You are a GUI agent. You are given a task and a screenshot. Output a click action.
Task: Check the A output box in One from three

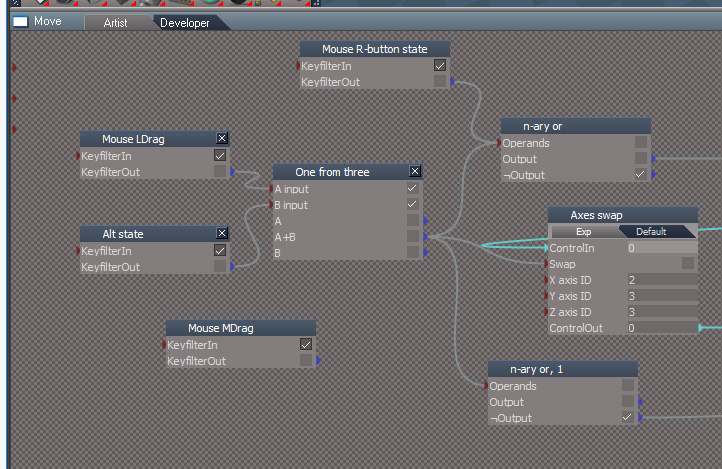(x=413, y=220)
